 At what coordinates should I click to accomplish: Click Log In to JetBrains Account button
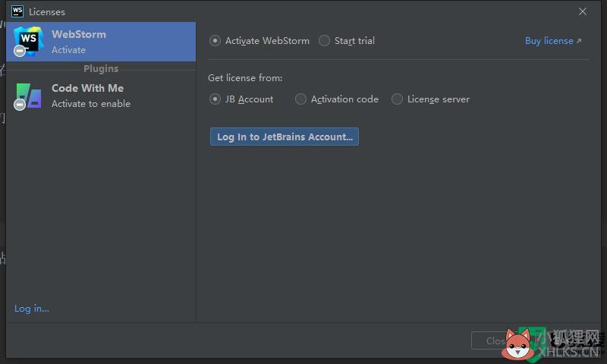coord(284,136)
